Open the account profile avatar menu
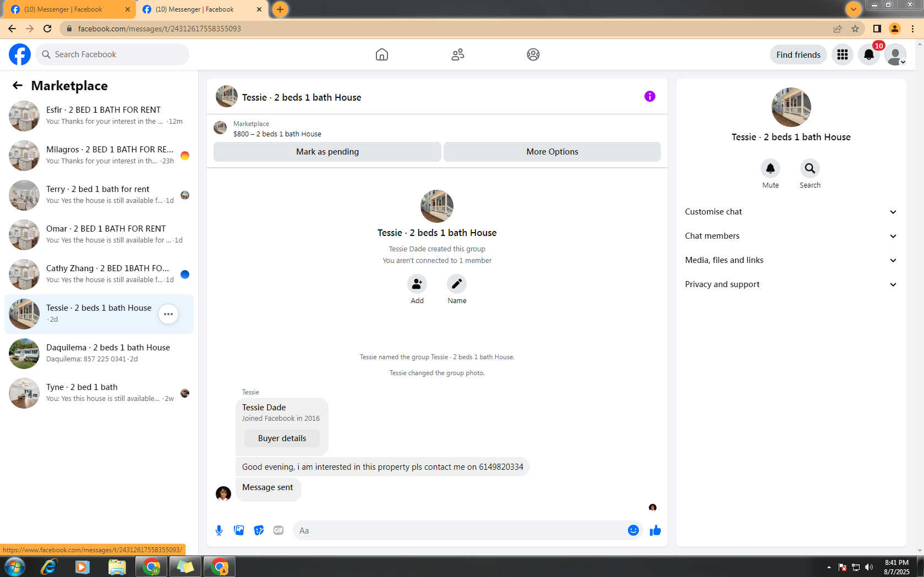924x577 pixels. 895,54
